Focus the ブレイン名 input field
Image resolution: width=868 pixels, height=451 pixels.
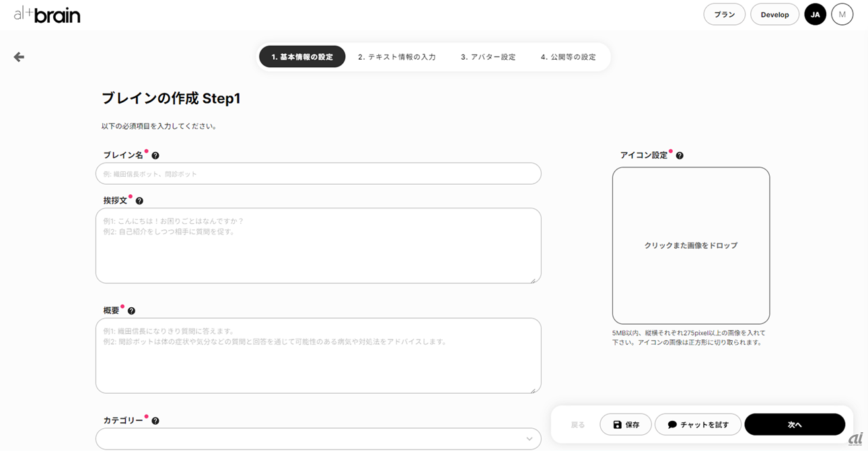[318, 173]
